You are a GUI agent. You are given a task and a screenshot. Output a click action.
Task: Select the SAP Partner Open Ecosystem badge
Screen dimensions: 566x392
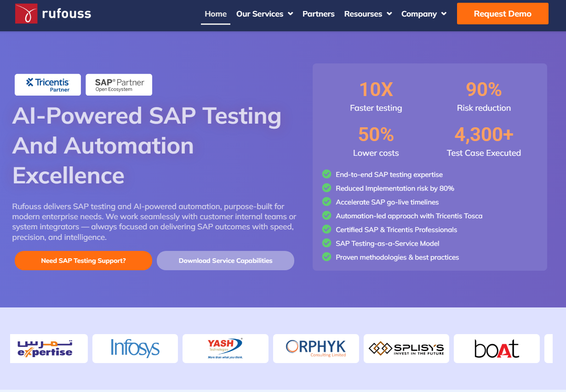coord(119,84)
